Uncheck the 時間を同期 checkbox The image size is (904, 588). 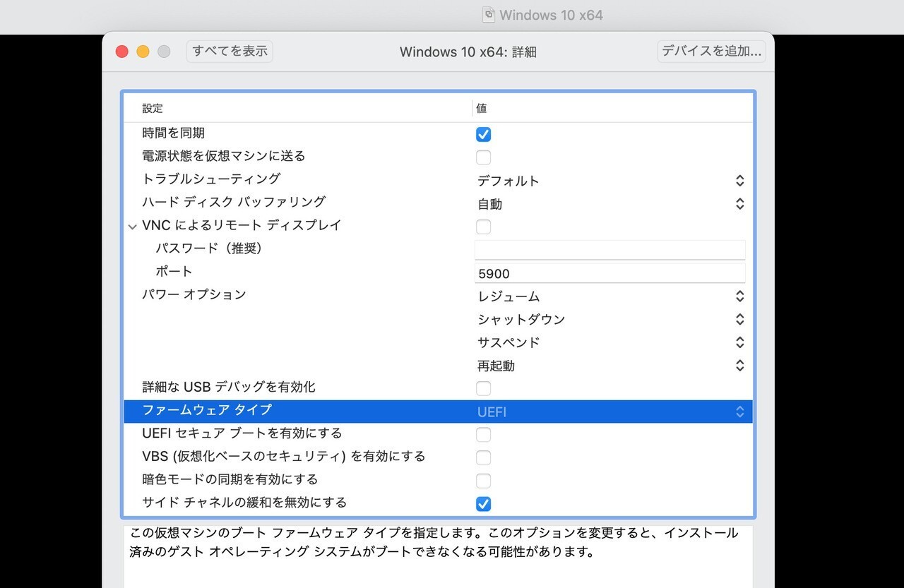coord(483,134)
